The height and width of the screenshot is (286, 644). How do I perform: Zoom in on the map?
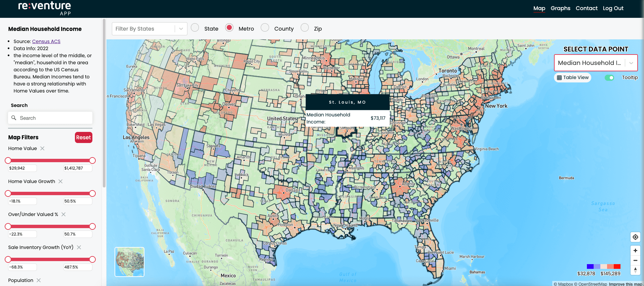click(x=635, y=250)
